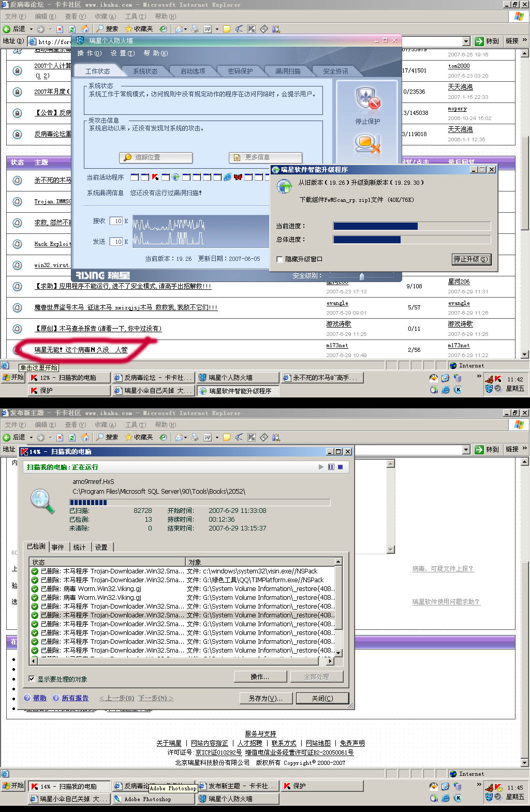Open Back button dropdown in 反病毒论坛 IE toolbar
This screenshot has width=530, height=812.
point(31,29)
